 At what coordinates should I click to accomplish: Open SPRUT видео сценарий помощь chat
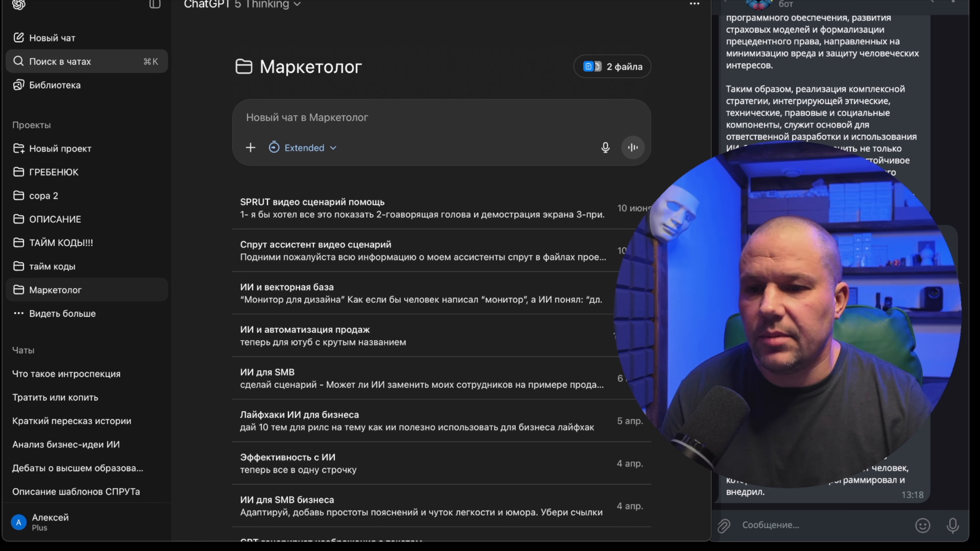441,208
